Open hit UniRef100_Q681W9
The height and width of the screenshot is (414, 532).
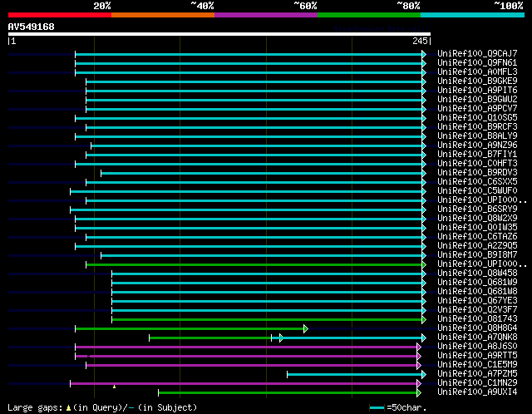click(477, 283)
